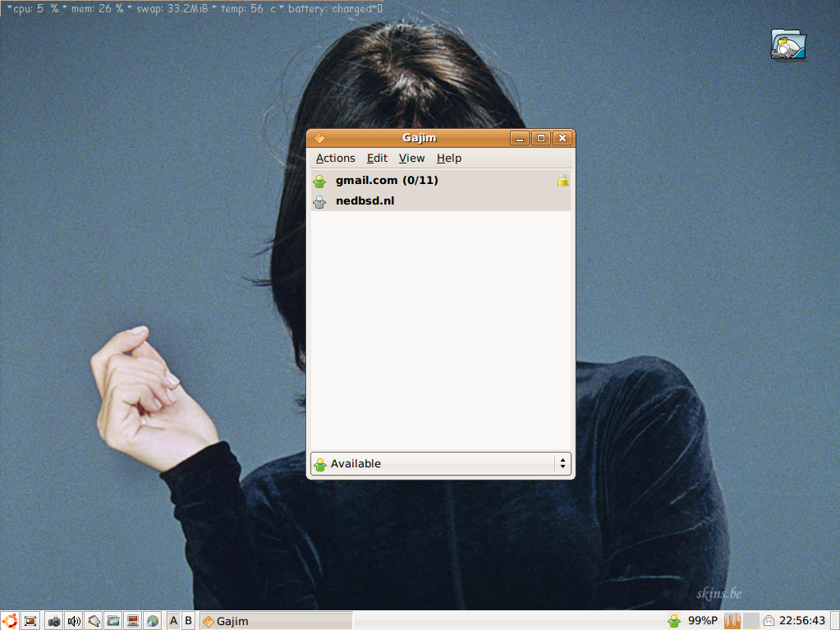Screen dimensions: 840x630
Task: Click the green online icon beside gmail.com
Action: (319, 181)
